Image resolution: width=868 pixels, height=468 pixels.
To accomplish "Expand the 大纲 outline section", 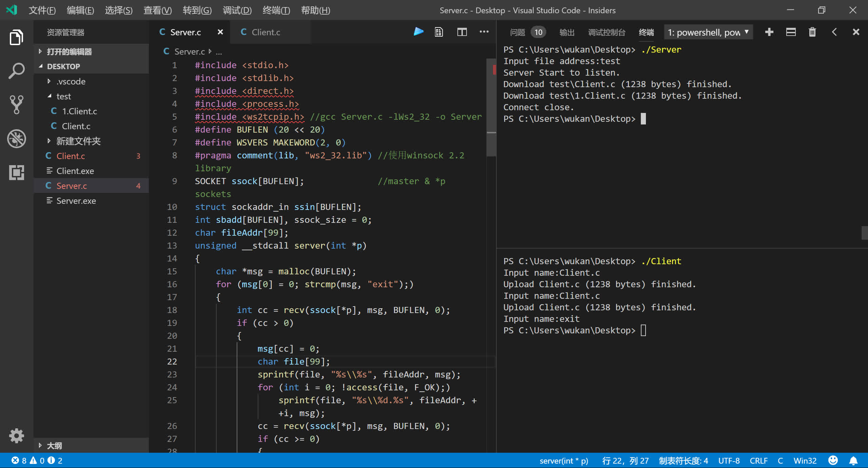I will [54, 446].
